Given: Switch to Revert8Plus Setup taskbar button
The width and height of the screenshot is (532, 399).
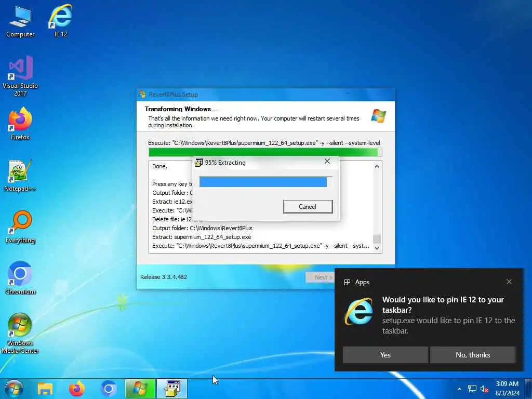Looking at the screenshot, I should (x=140, y=389).
